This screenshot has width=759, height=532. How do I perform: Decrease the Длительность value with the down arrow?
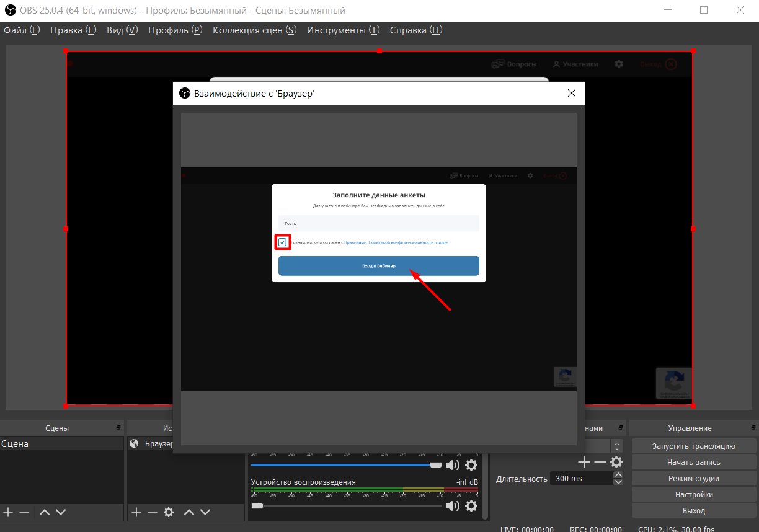[618, 482]
